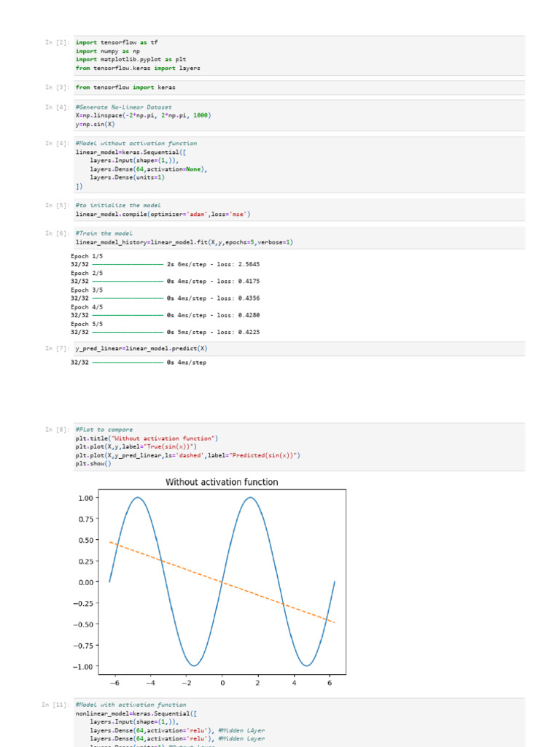Image resolution: width=560 pixels, height=747 pixels.
Task: Click the "In [3]:" cell prompt
Action: tap(57, 88)
